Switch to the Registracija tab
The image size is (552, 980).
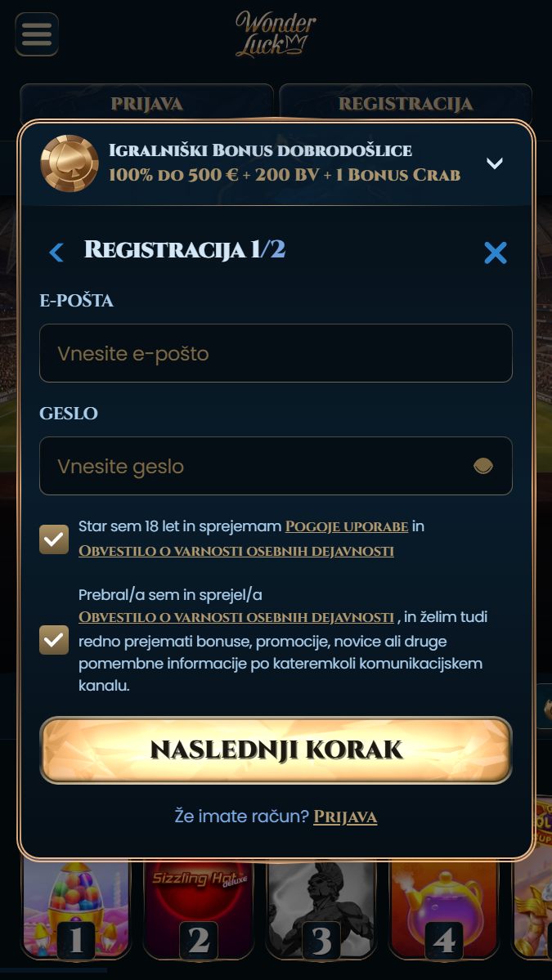tap(406, 103)
